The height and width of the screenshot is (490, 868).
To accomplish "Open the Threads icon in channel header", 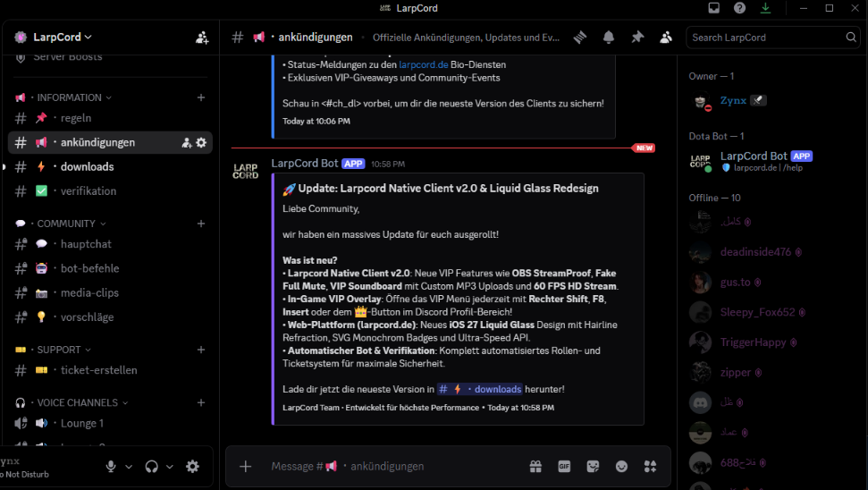I will (x=579, y=37).
